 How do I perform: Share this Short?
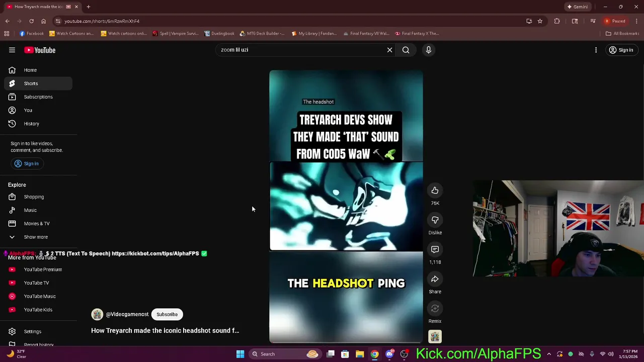(x=435, y=279)
